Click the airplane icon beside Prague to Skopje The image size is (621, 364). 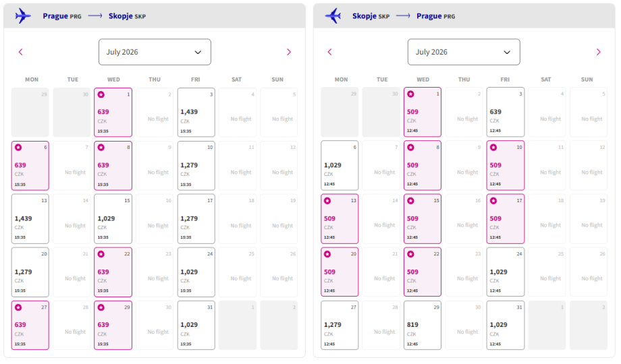coord(23,16)
